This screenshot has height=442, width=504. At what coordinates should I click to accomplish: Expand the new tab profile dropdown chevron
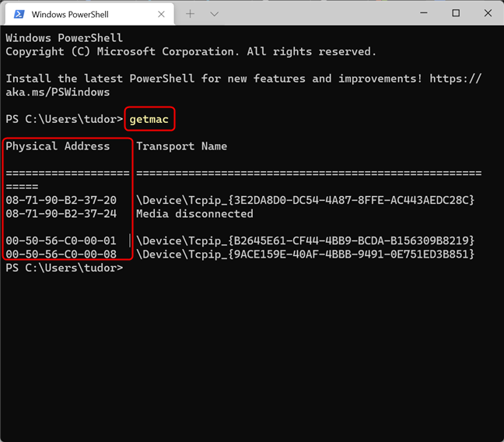pos(215,13)
